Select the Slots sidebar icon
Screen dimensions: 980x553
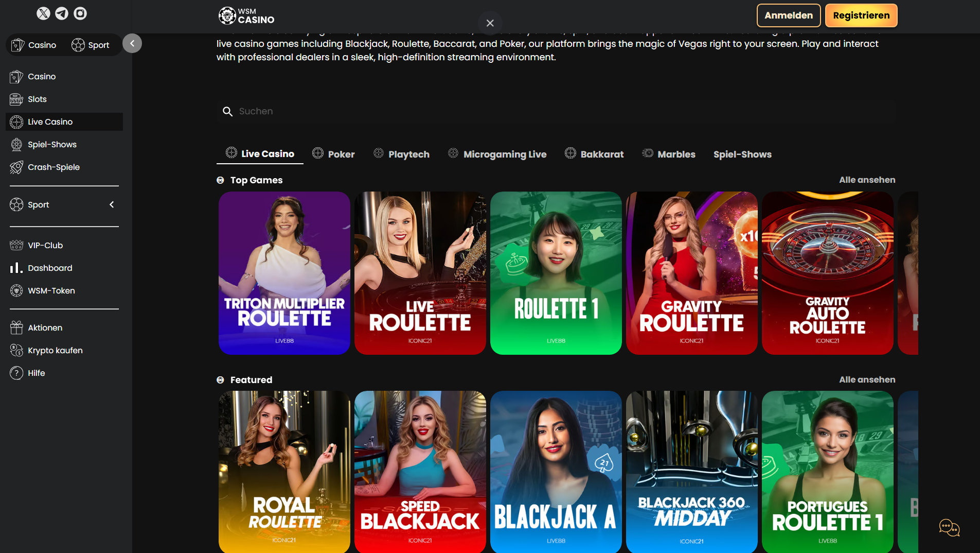[x=17, y=99]
